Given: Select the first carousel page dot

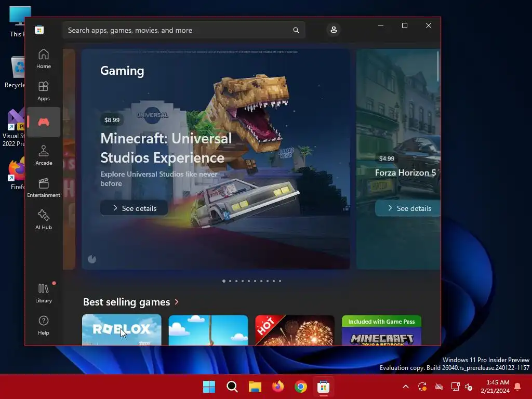Looking at the screenshot, I should (223, 281).
